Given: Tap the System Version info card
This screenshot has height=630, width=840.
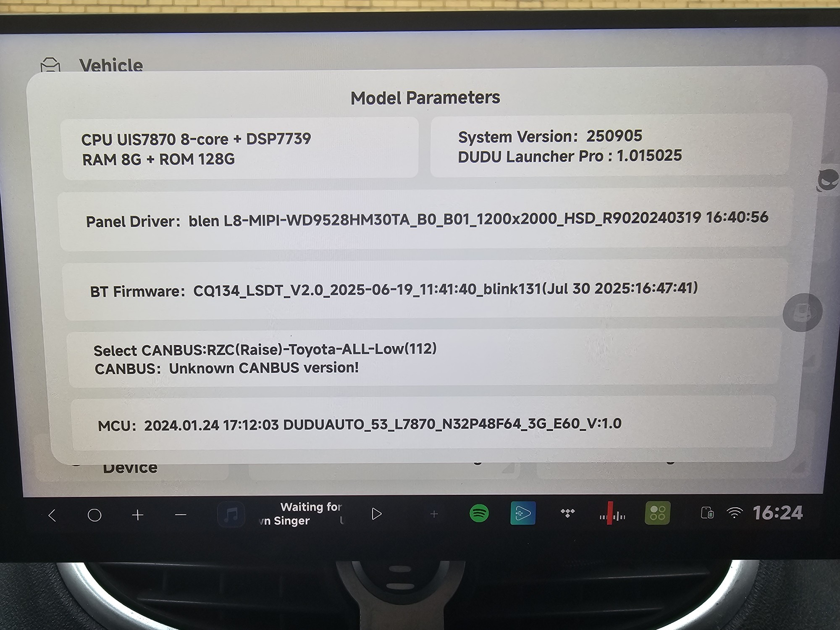Looking at the screenshot, I should 611,146.
